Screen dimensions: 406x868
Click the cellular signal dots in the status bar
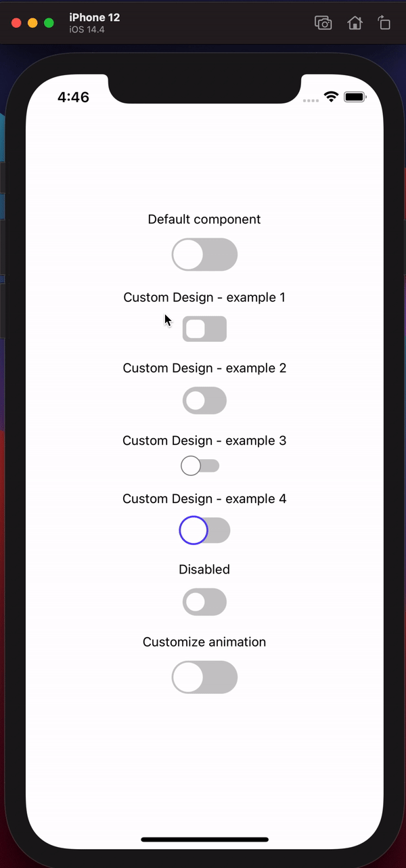(310, 100)
